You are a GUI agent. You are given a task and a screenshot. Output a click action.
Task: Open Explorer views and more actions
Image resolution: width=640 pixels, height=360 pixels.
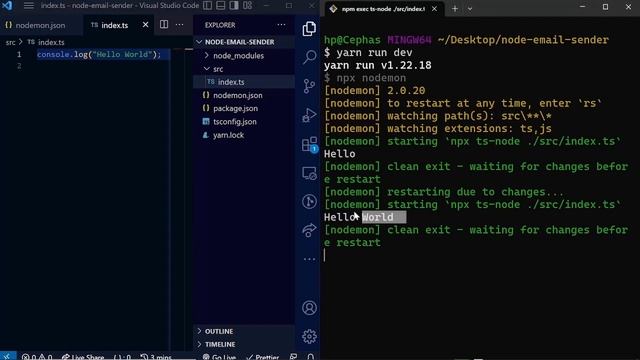(281, 25)
